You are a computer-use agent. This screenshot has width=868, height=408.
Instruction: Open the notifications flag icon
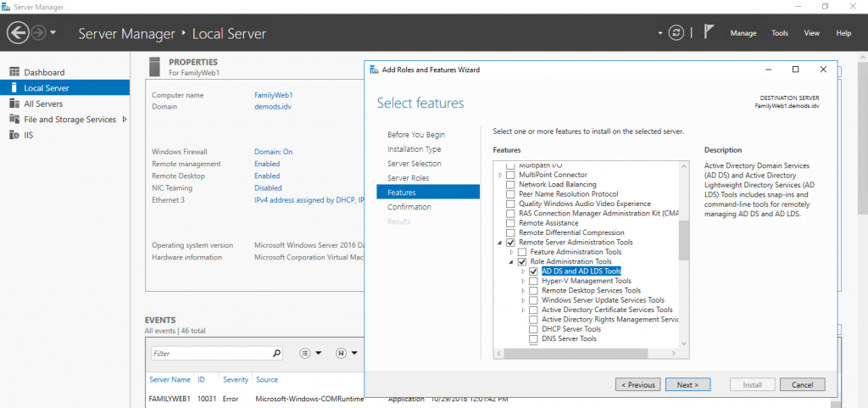[x=708, y=31]
